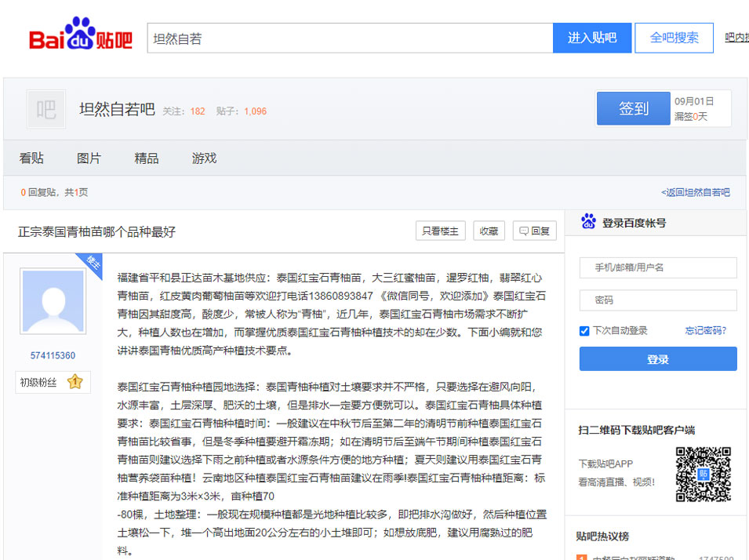Click the 吧 forum avatar placeholder
This screenshot has width=749, height=560.
pos(45,110)
